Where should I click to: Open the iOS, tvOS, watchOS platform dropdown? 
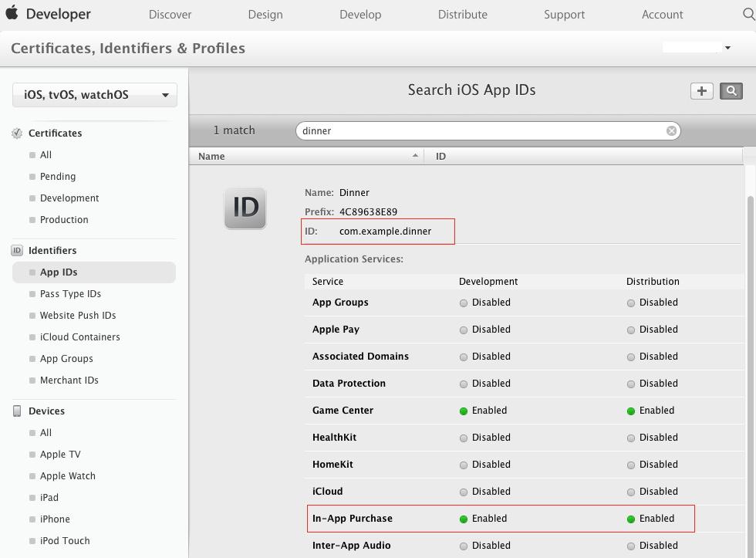[x=95, y=95]
